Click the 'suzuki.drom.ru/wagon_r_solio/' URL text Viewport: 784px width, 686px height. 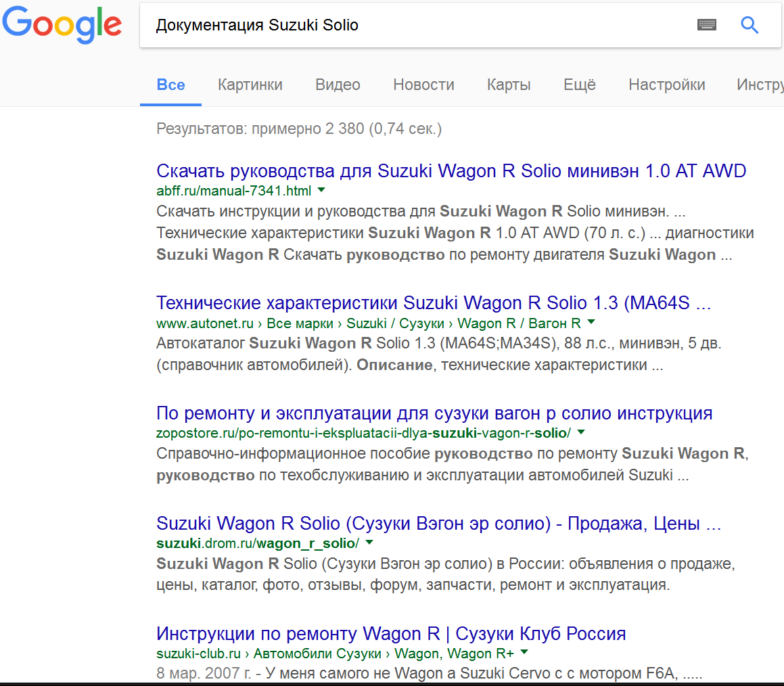(x=258, y=543)
